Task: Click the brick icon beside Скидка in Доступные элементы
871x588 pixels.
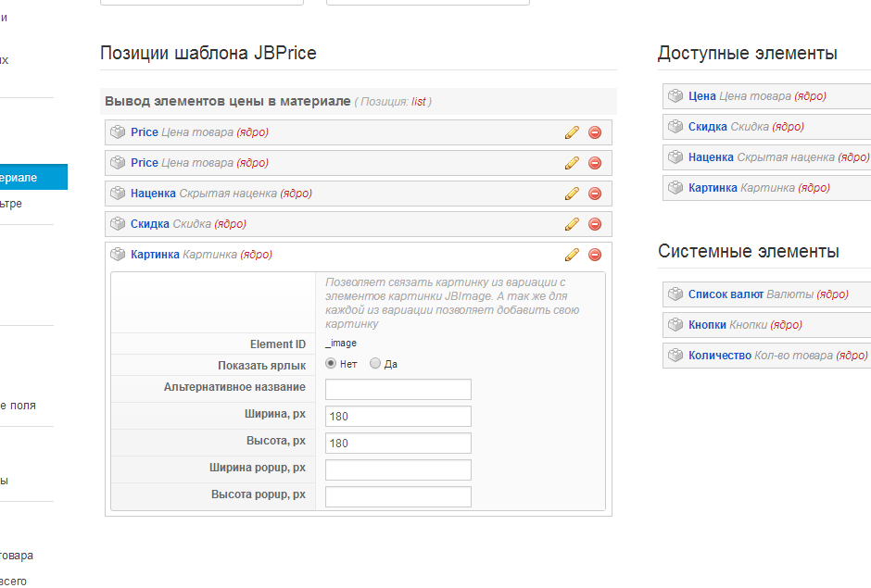Action: coord(675,126)
